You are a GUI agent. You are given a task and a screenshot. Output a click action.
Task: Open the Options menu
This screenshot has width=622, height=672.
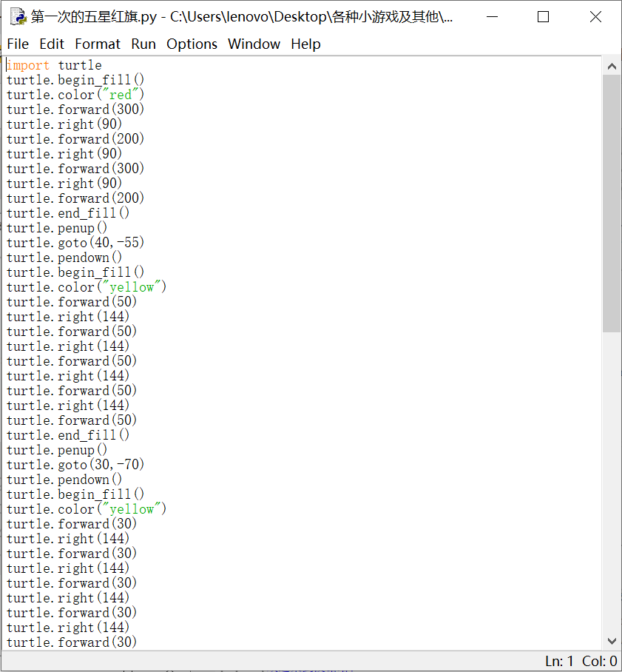tap(192, 44)
